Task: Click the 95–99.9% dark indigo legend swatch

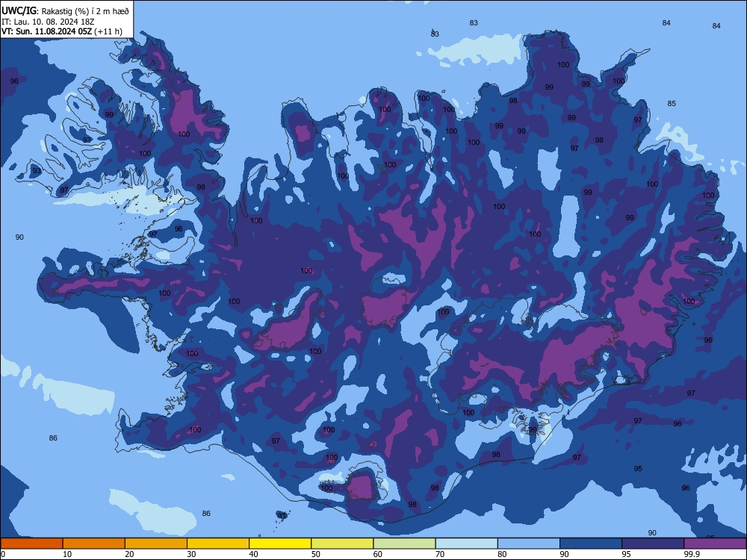Action: click(x=653, y=544)
